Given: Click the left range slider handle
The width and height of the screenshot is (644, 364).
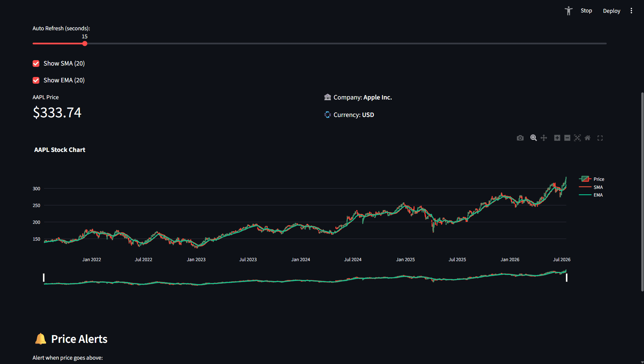Looking at the screenshot, I should coord(44,278).
